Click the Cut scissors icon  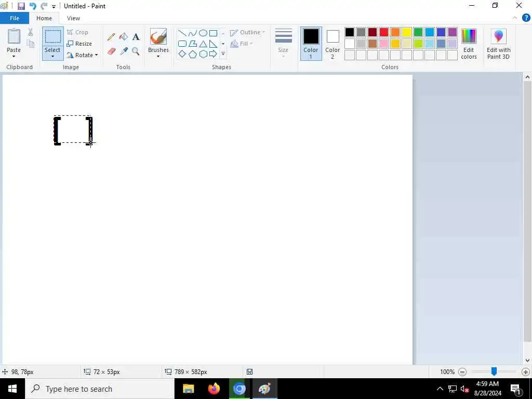click(x=30, y=32)
